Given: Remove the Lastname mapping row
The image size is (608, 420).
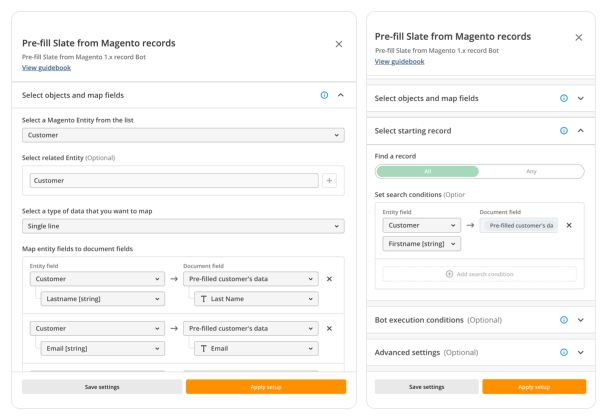Looking at the screenshot, I should click(x=329, y=279).
